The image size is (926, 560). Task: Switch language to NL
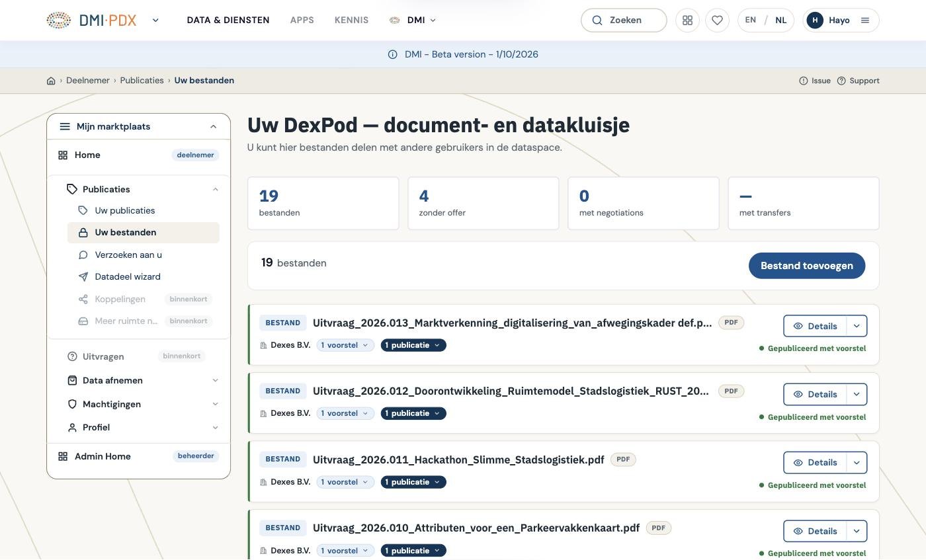point(781,20)
